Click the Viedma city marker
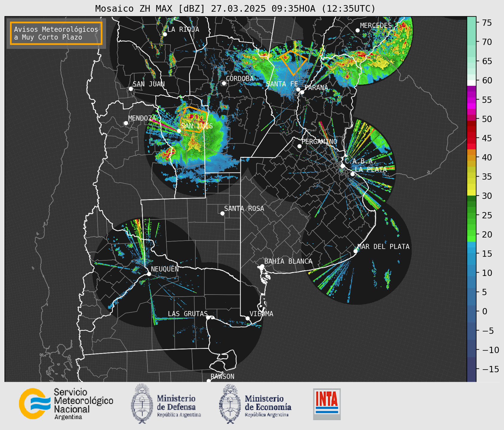Image resolution: width=504 pixels, height=430 pixels. point(248,318)
